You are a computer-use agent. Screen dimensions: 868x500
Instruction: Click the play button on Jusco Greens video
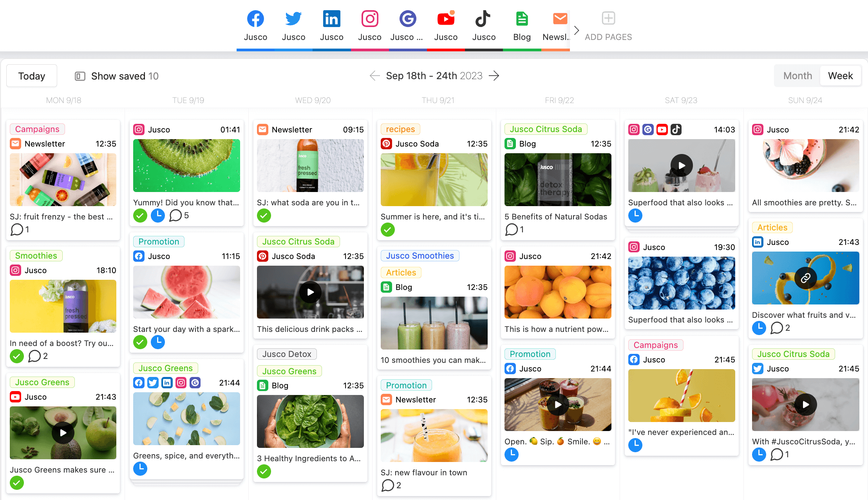coord(62,432)
